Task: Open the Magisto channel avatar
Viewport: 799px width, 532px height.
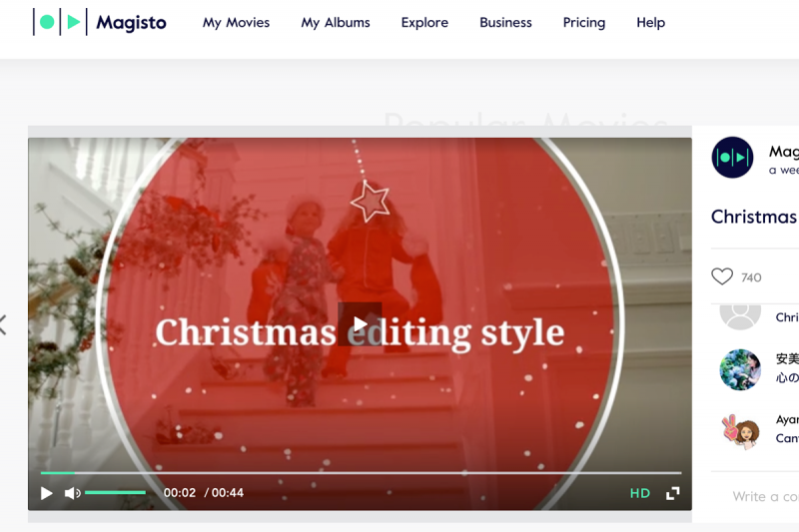Action: (732, 158)
